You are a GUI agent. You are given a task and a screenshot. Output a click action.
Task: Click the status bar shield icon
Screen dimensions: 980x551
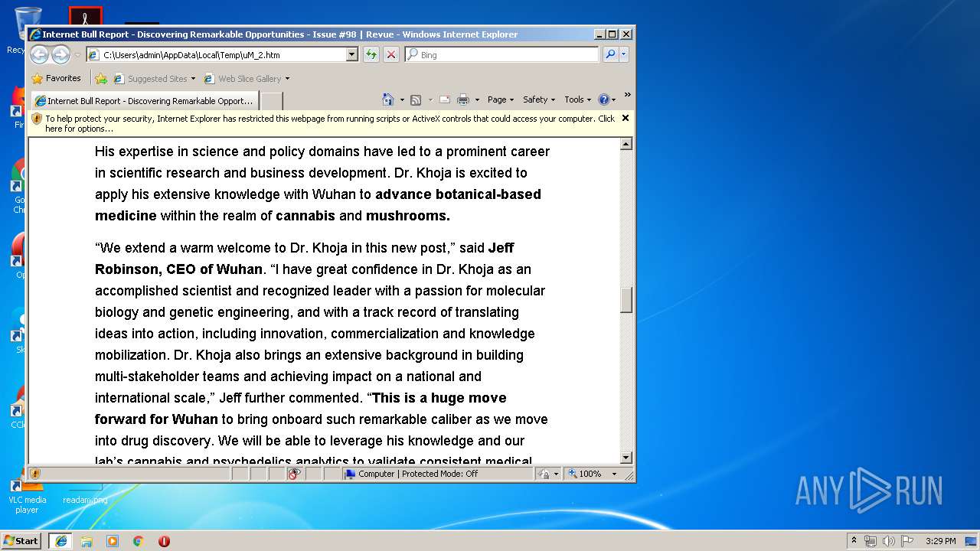pos(35,474)
